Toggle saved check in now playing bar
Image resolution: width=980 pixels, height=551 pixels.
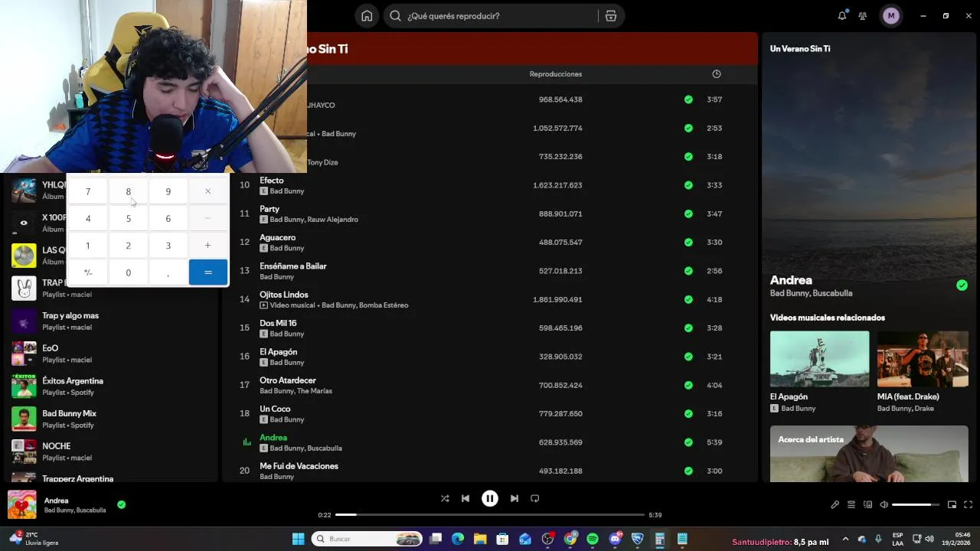tap(121, 504)
